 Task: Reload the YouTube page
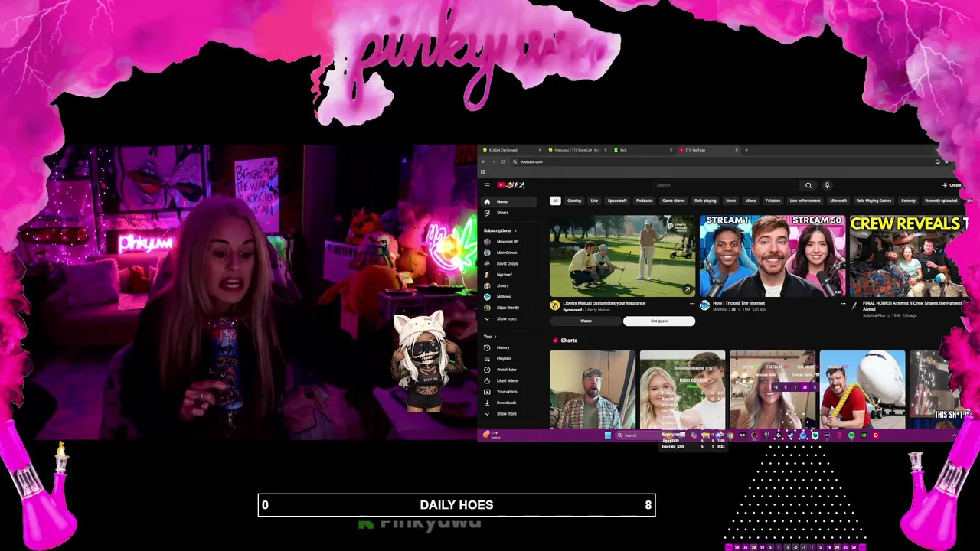click(x=503, y=161)
